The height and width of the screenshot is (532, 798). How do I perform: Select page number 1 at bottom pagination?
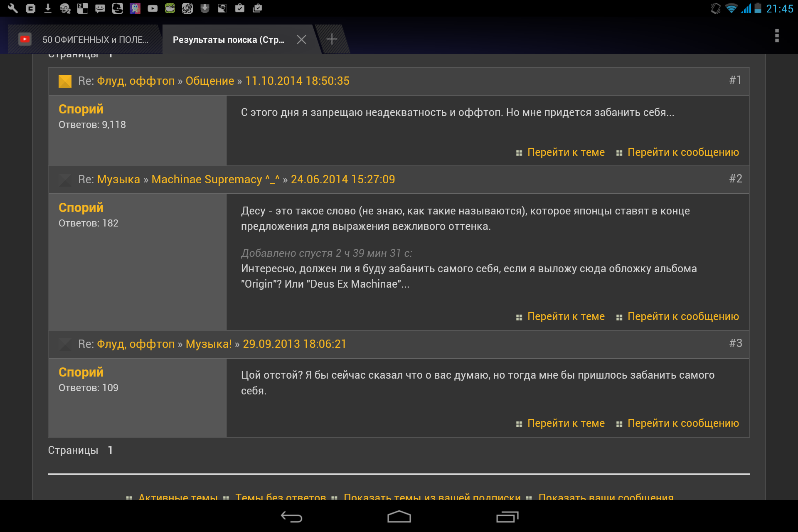110,450
